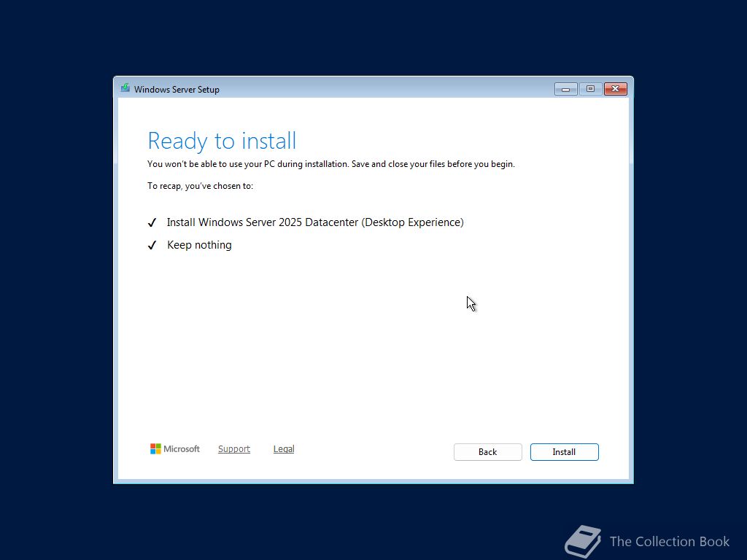
Task: Click the checkmark beside Install Windows Server 2025
Action: [x=152, y=223]
